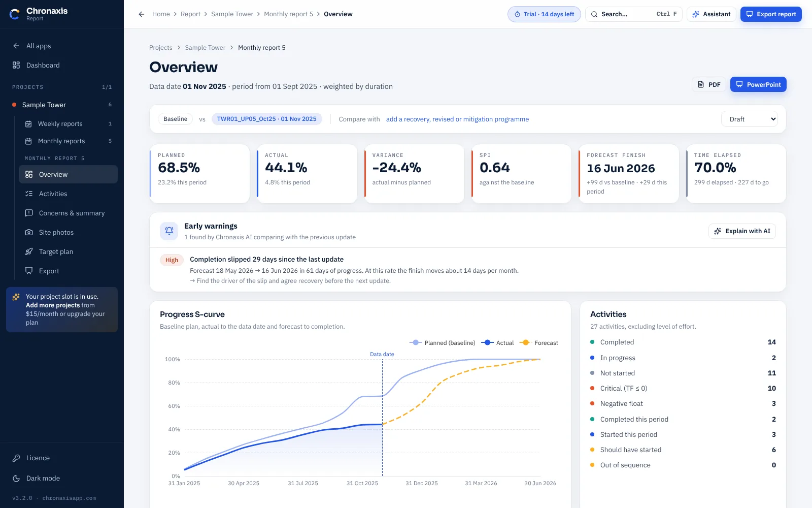Click the Export presentation icon in sidebar
This screenshot has width=812, height=508.
[x=29, y=271]
